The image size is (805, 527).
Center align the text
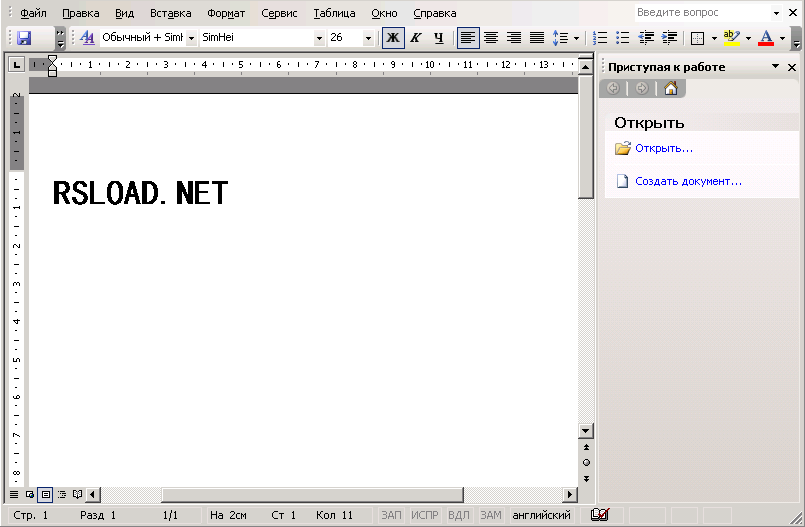click(x=491, y=38)
